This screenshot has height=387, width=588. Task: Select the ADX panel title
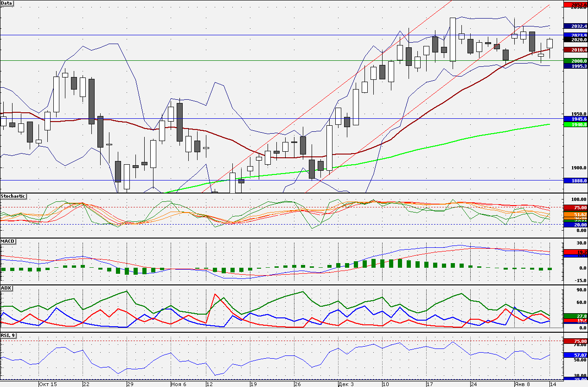[x=6, y=288]
